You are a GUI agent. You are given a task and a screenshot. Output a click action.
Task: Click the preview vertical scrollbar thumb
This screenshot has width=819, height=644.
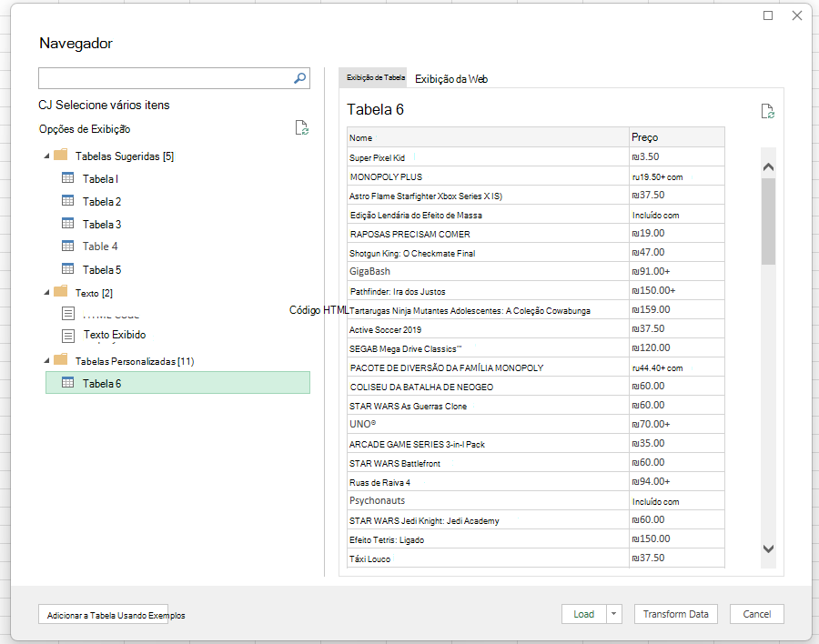pos(768,221)
